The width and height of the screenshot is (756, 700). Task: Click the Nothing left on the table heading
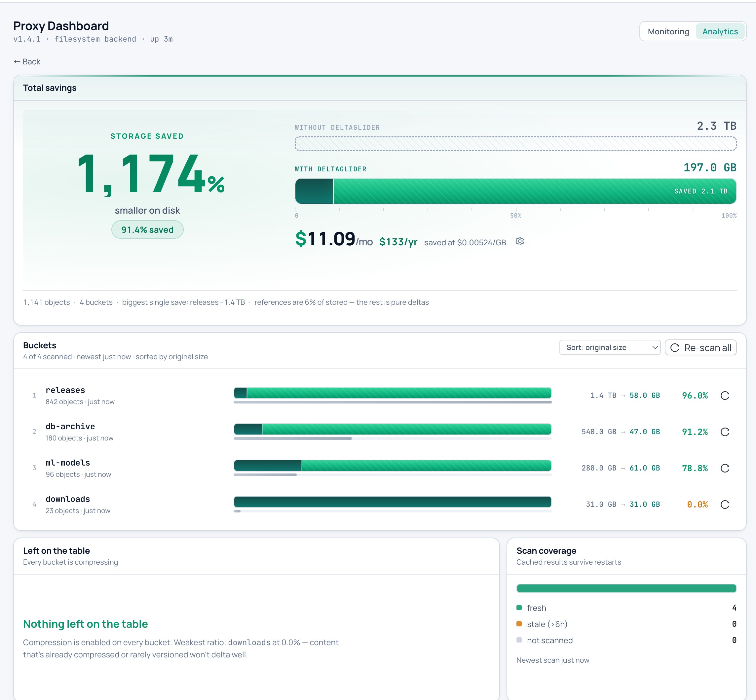(x=85, y=624)
